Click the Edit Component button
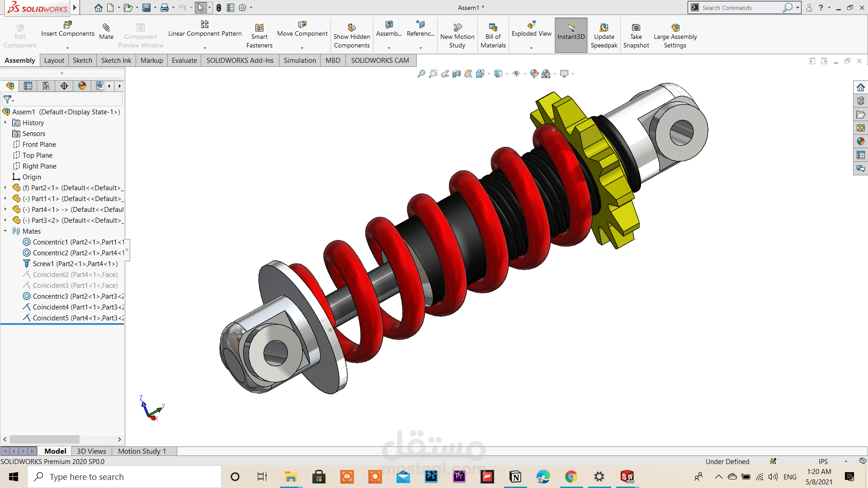The image size is (868, 488). point(19,34)
